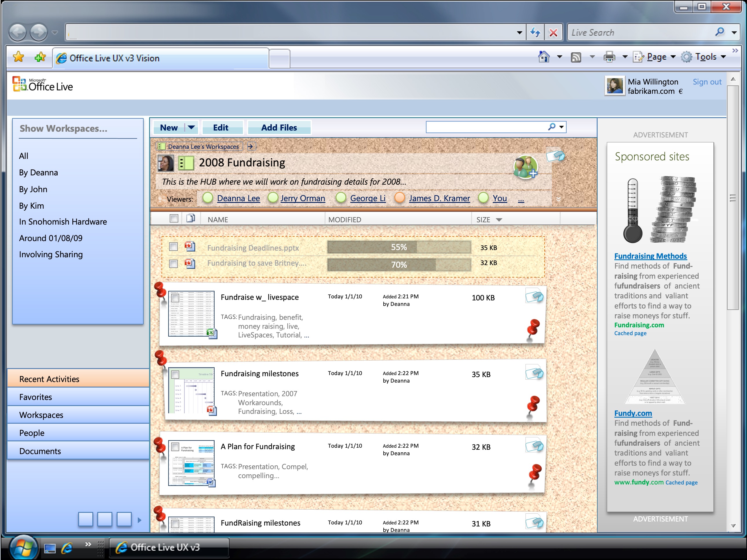747x560 pixels.
Task: Click tag icon on Fundraising milestones card
Action: click(x=534, y=373)
